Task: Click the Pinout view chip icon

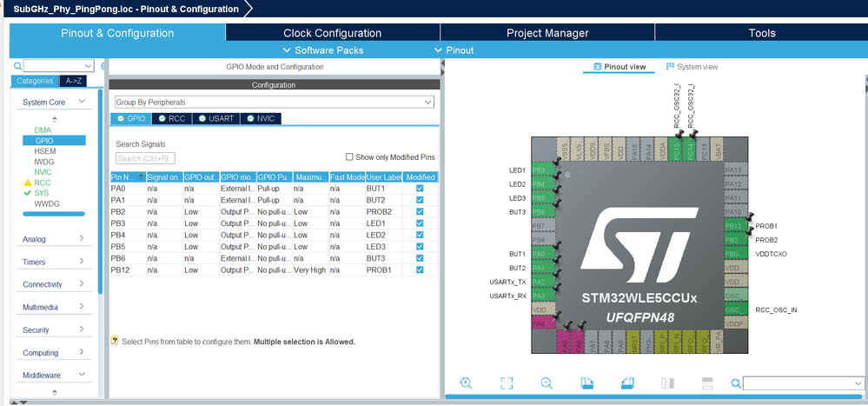Action: 597,66
